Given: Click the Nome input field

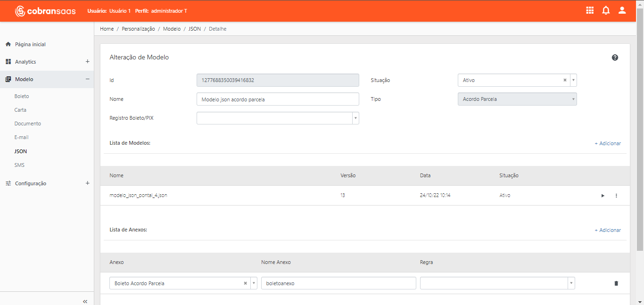Looking at the screenshot, I should point(278,99).
